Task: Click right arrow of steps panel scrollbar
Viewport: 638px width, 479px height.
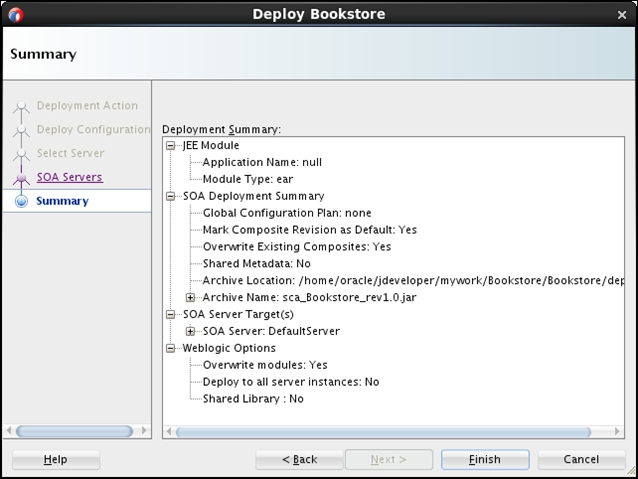Action: [143, 431]
